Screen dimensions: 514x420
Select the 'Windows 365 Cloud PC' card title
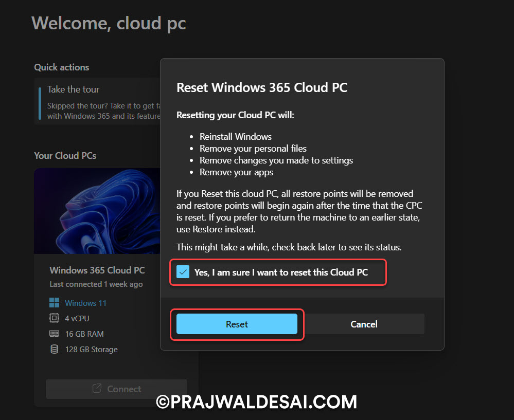pyautogui.click(x=97, y=270)
